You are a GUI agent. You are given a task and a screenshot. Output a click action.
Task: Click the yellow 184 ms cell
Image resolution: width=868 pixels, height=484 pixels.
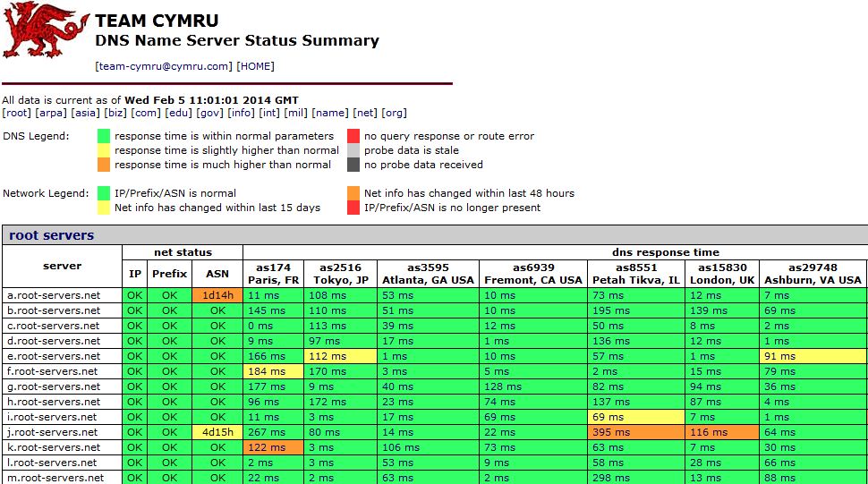tap(274, 371)
